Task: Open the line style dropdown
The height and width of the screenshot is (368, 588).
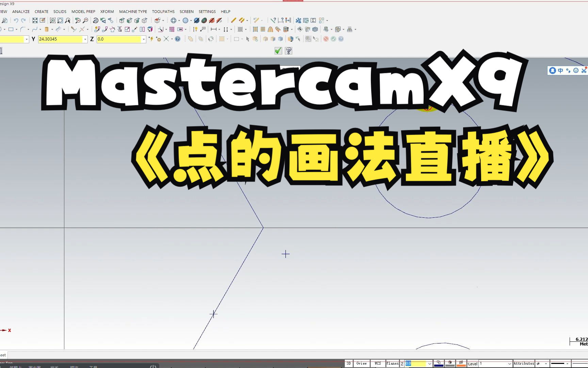Action: (567, 364)
